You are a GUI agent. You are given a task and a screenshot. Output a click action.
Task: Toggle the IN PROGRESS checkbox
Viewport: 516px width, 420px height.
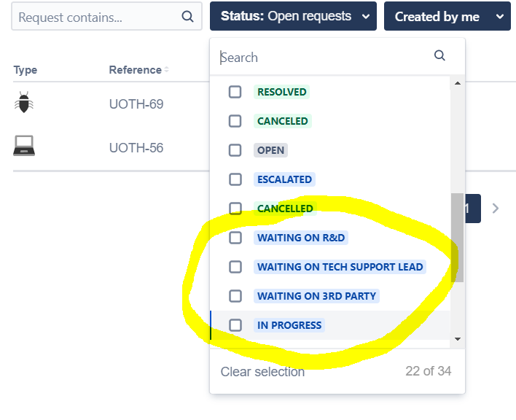coord(235,325)
